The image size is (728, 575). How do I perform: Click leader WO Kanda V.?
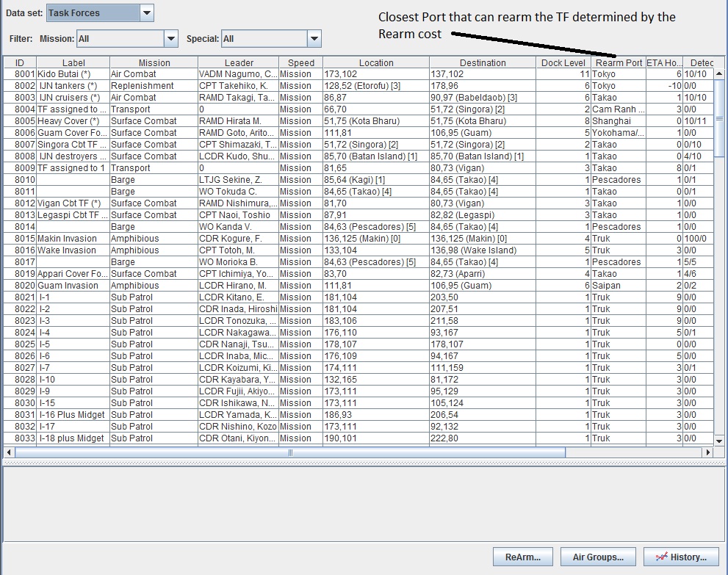tap(238, 227)
